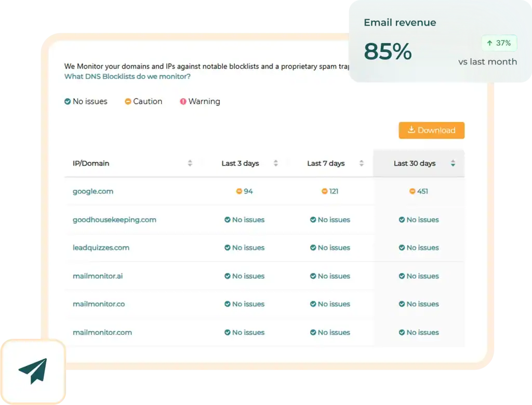Click the sort arrows on IP/Domain column
The image size is (532, 405).
(x=190, y=163)
